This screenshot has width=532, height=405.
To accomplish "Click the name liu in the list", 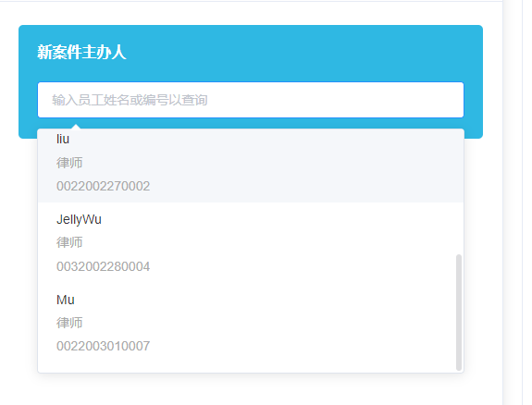I will click(63, 139).
